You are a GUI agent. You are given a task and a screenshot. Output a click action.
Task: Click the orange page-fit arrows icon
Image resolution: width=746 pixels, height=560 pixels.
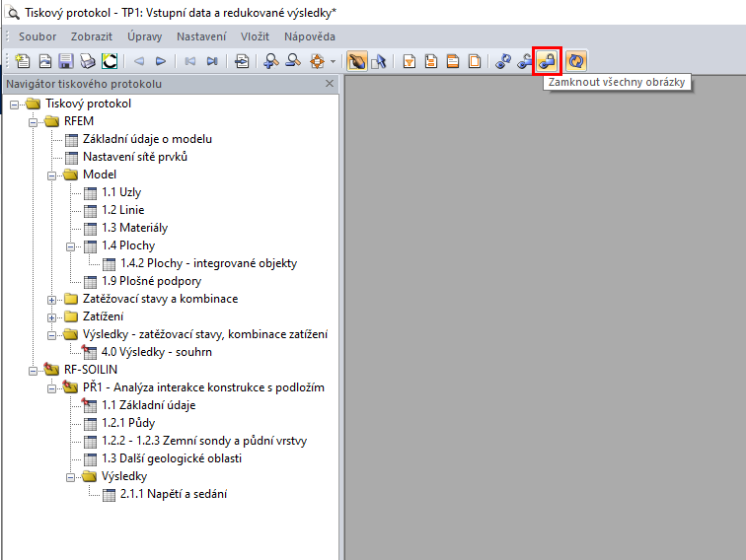317,61
